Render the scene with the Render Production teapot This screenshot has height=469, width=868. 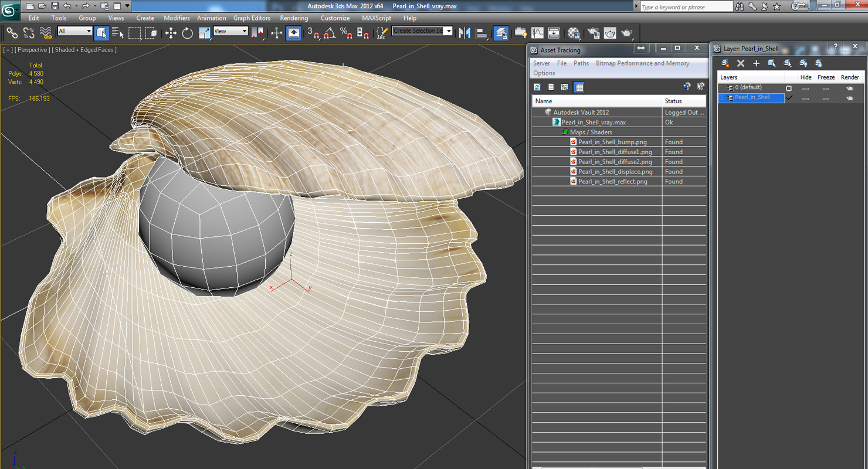click(626, 33)
